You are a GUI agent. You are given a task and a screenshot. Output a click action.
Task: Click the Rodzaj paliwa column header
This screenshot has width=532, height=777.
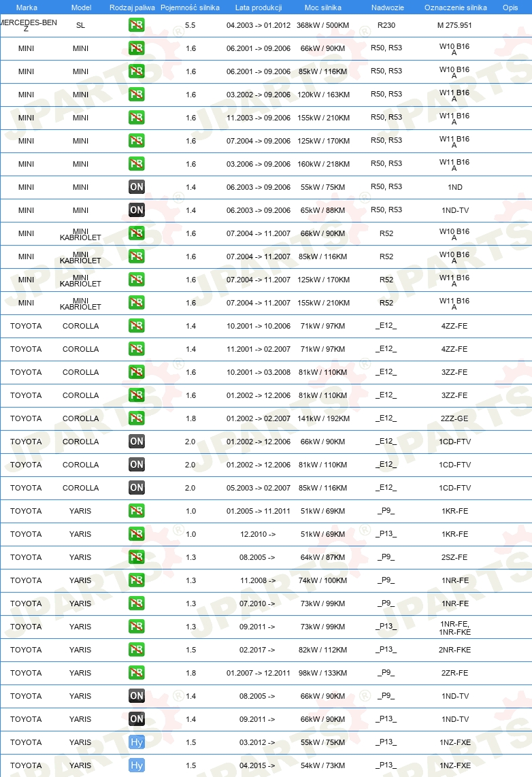pos(132,7)
